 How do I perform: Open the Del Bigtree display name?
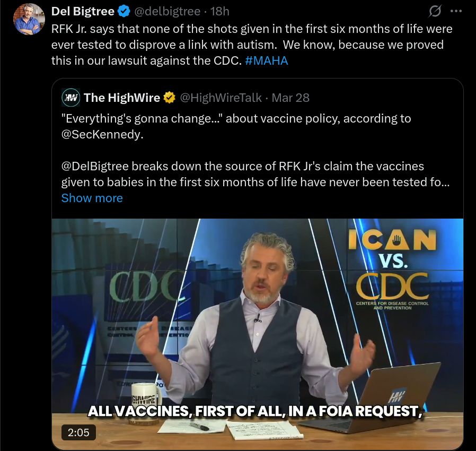pyautogui.click(x=83, y=12)
